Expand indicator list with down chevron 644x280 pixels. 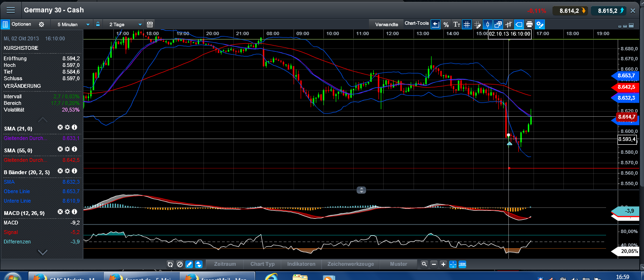(x=43, y=252)
